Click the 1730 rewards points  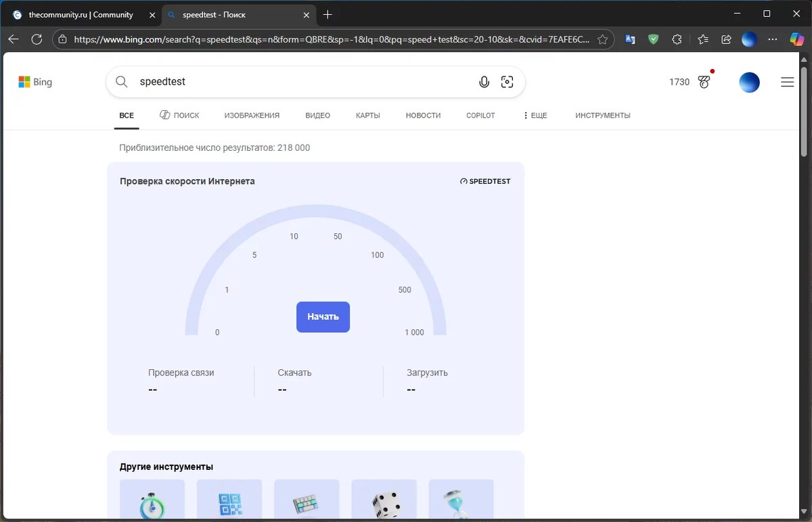679,82
